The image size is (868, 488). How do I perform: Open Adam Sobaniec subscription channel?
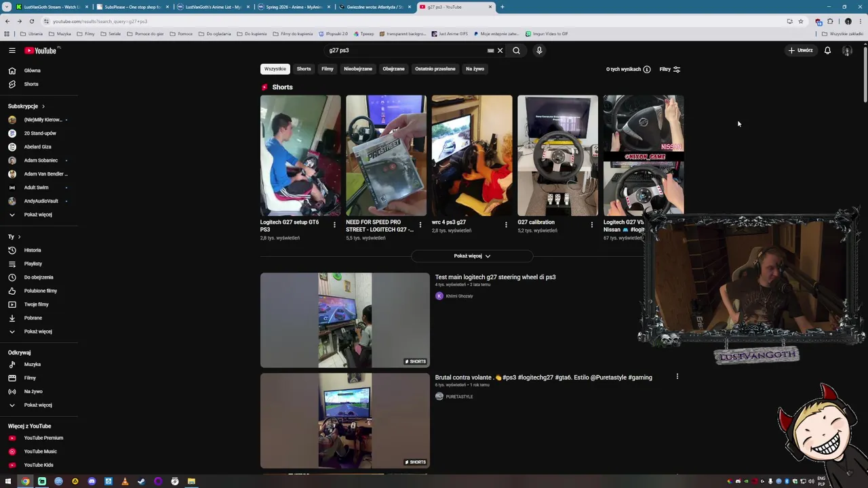coord(41,161)
